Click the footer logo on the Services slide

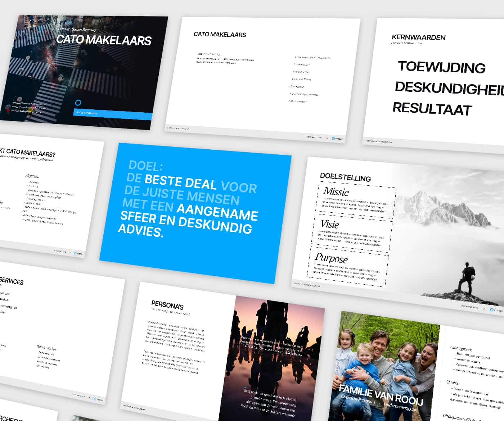tap(98, 399)
